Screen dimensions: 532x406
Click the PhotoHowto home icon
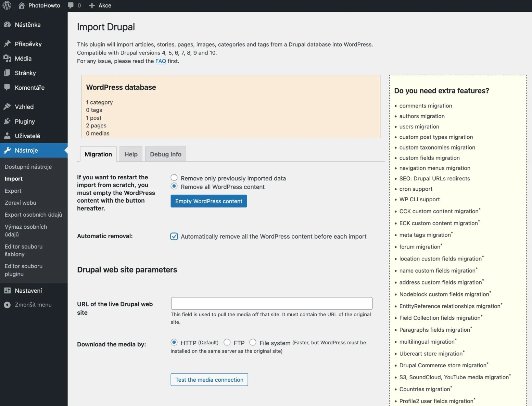[x=22, y=5]
